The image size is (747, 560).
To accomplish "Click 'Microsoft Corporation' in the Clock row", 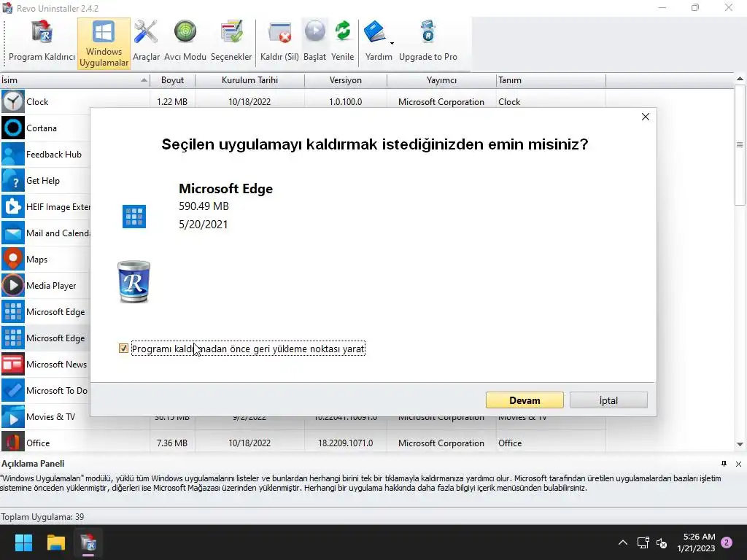I will point(441,102).
